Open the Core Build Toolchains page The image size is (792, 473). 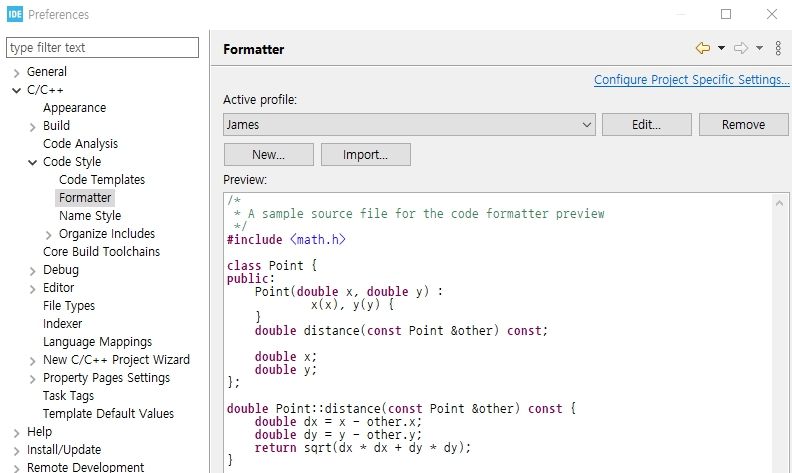101,252
